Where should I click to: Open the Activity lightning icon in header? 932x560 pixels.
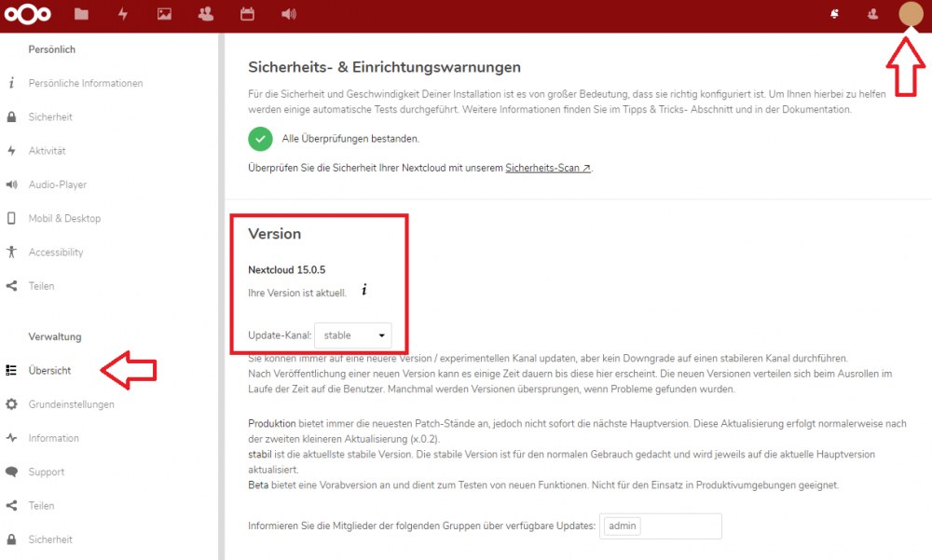pos(123,14)
